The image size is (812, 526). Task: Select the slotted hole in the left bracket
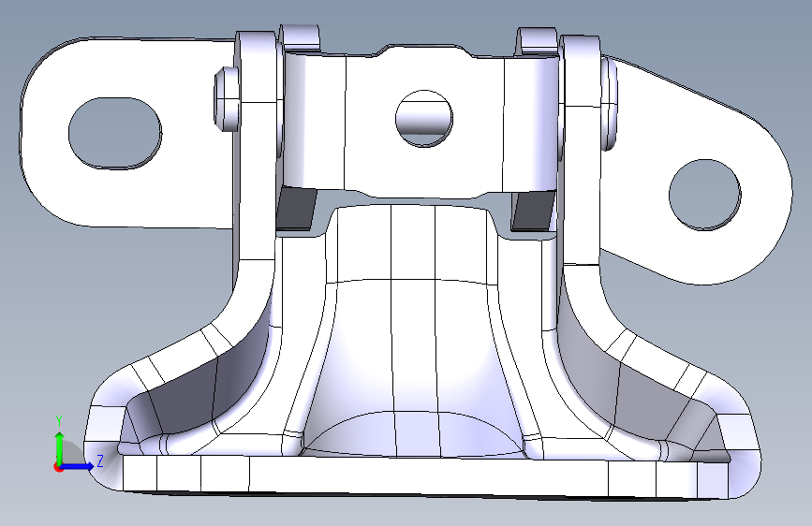(114, 133)
